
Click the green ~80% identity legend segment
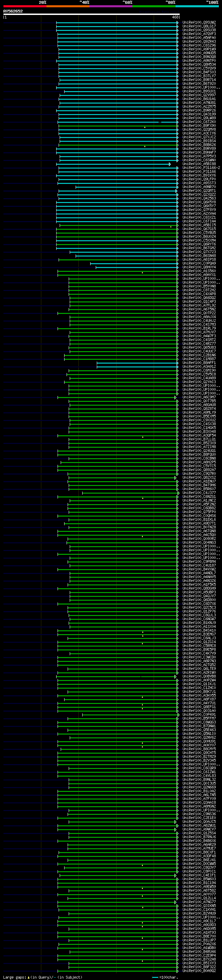154,6
